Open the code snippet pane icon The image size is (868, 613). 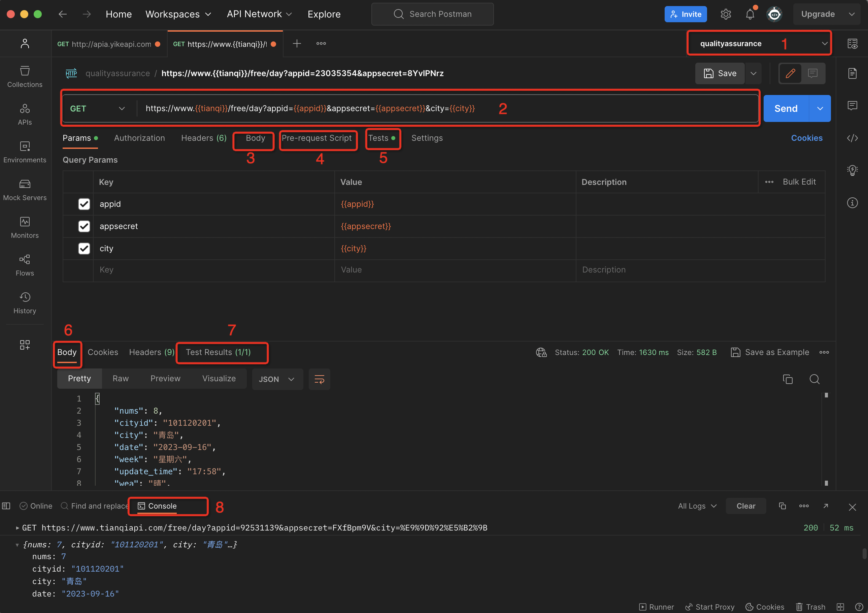pos(853,138)
